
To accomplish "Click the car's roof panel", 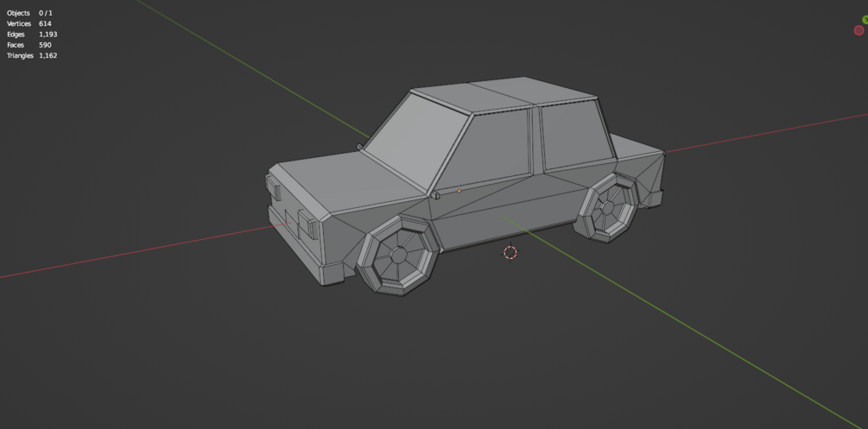I will [x=504, y=96].
